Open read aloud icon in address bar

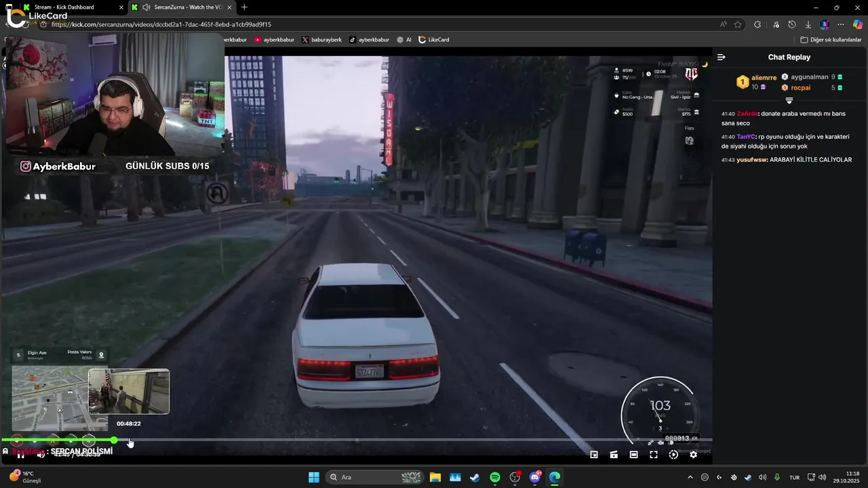point(724,24)
